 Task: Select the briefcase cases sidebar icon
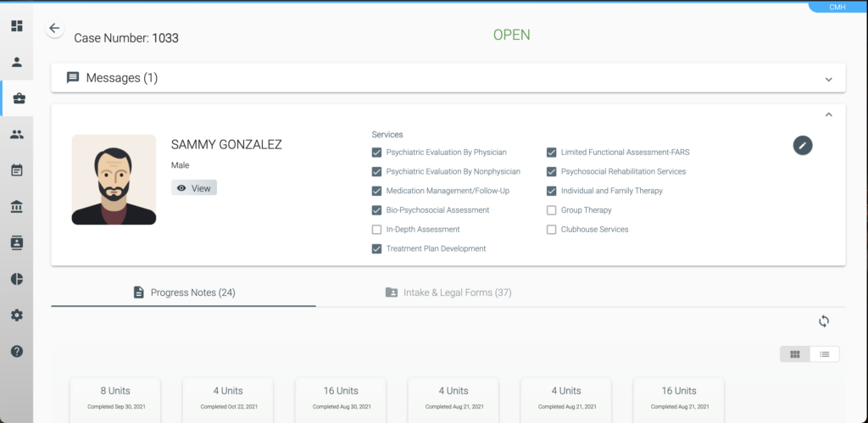(18, 98)
